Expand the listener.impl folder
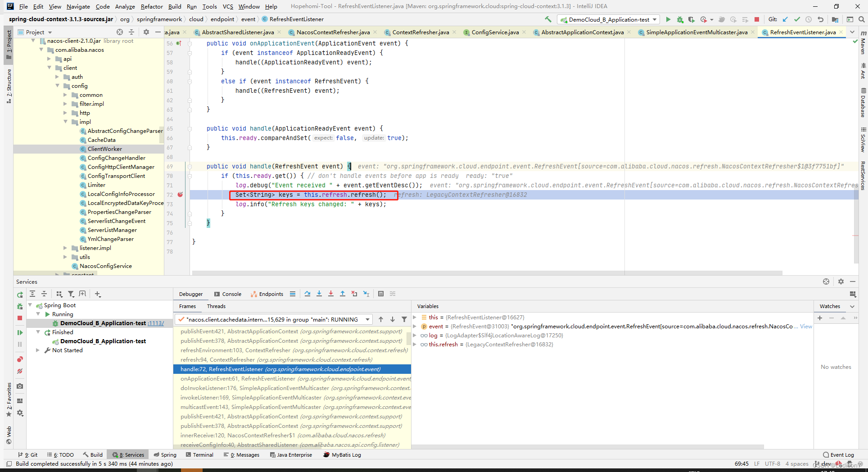 coord(66,248)
